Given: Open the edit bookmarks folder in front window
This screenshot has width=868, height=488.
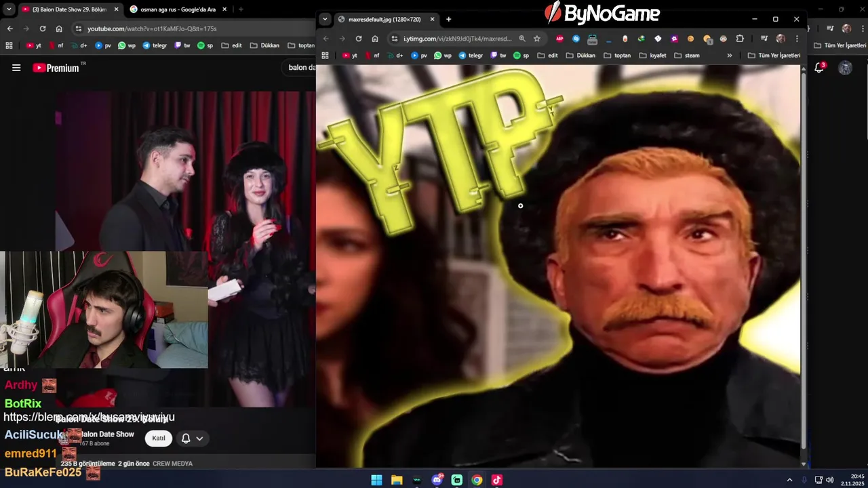Looking at the screenshot, I should point(548,56).
